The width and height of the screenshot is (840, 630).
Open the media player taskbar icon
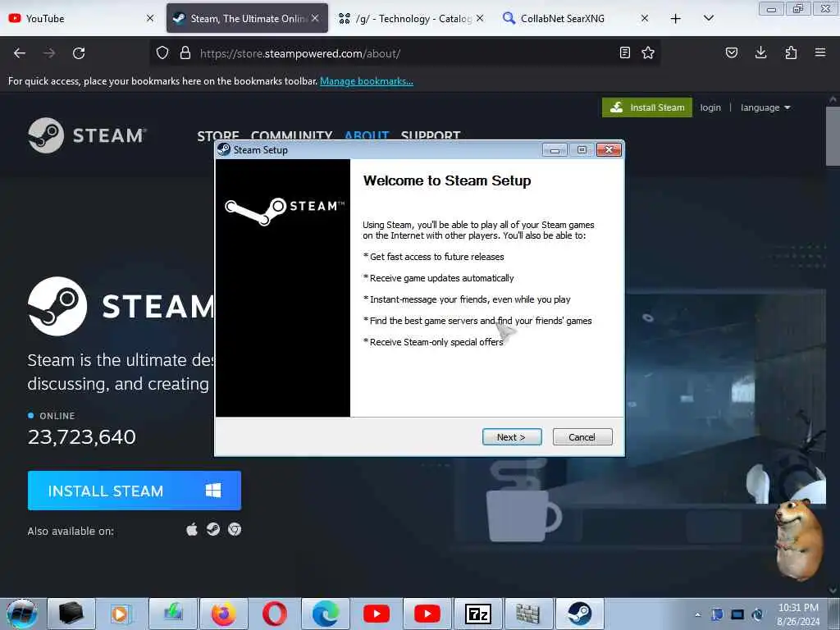point(121,614)
